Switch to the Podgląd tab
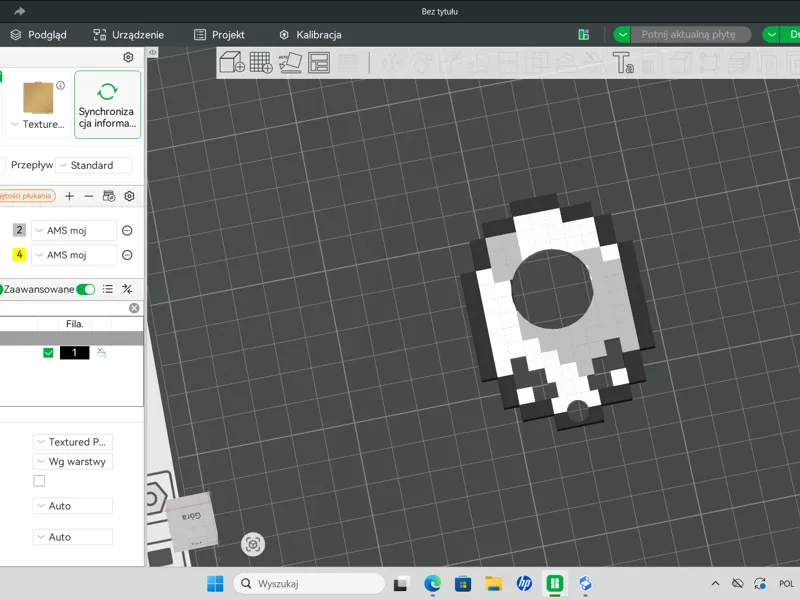Image resolution: width=800 pixels, height=600 pixels. (38, 35)
